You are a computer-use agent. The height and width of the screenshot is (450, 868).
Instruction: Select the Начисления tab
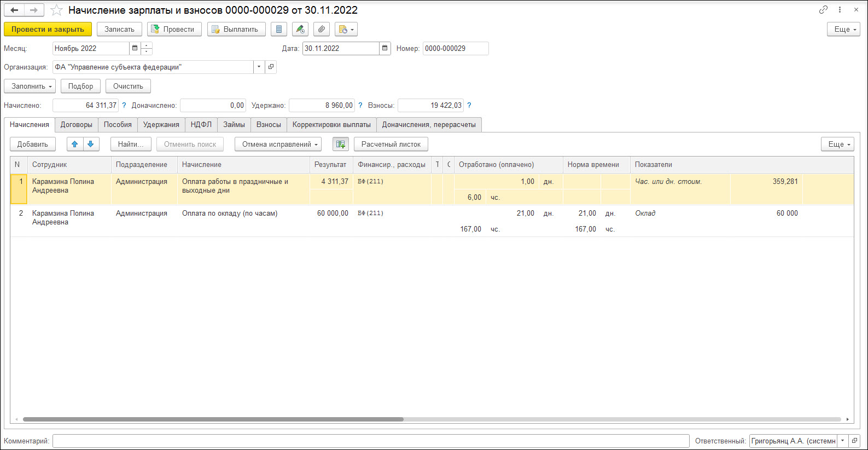click(30, 125)
